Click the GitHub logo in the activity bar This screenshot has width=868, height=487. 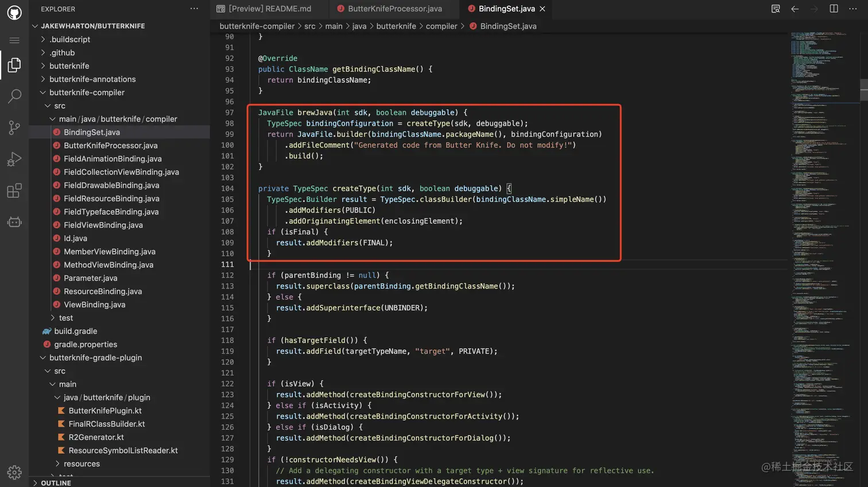click(14, 12)
